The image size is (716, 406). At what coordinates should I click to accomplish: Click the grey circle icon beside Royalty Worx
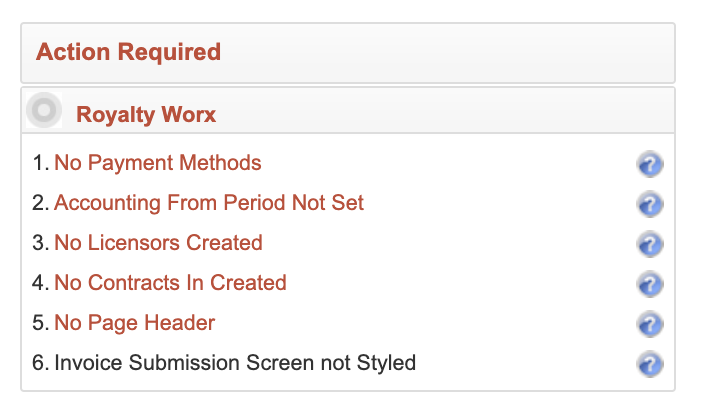[x=44, y=110]
